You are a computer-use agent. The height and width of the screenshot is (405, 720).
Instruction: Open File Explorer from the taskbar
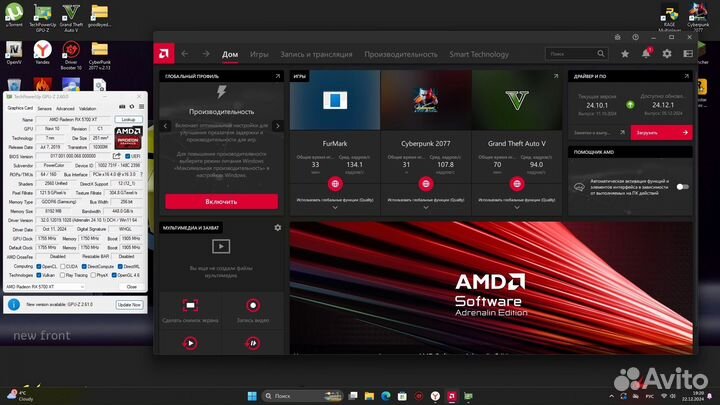(x=369, y=396)
